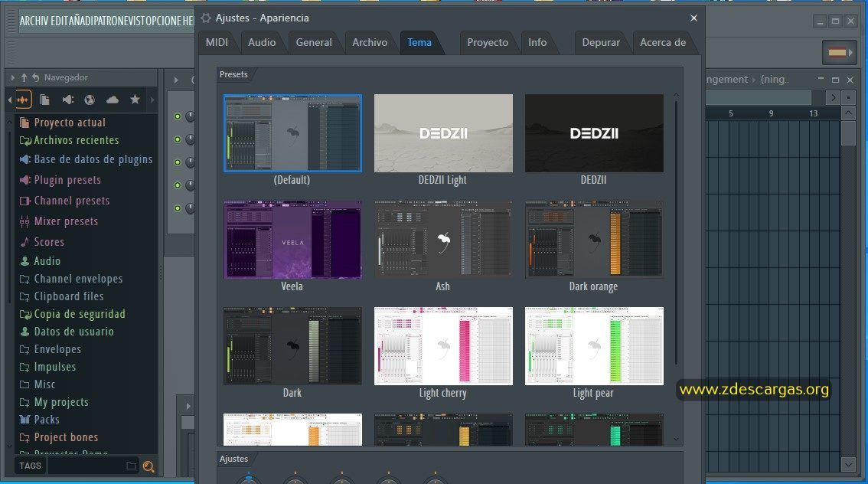The height and width of the screenshot is (484, 868).
Task: Click the left arrow before browser tabs
Action: pyautogui.click(x=9, y=100)
